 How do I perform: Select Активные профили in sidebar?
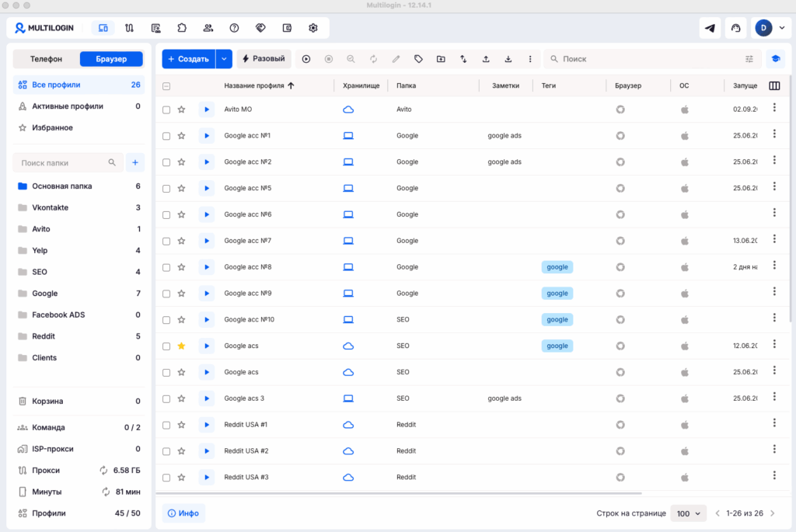79,106
